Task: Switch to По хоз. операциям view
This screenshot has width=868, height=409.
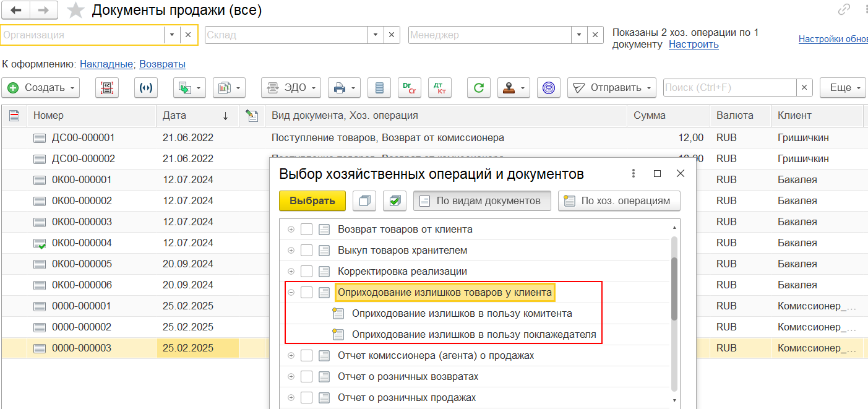Action: point(619,200)
